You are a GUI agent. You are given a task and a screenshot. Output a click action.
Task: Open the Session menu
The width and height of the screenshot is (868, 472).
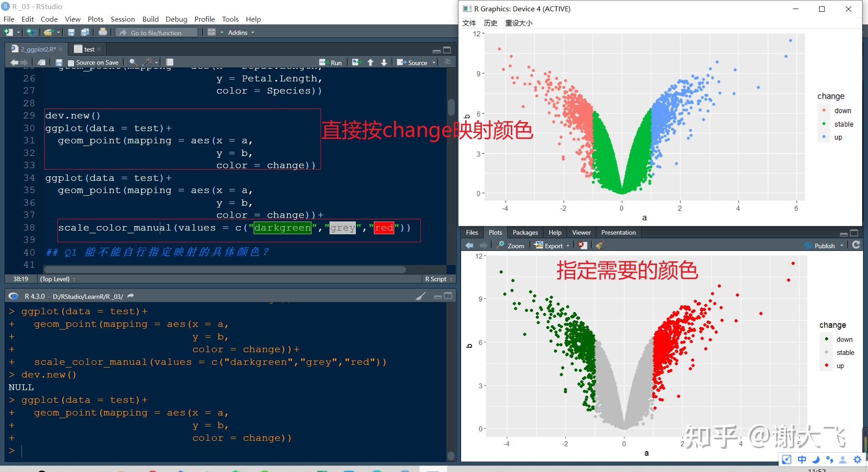pyautogui.click(x=123, y=19)
